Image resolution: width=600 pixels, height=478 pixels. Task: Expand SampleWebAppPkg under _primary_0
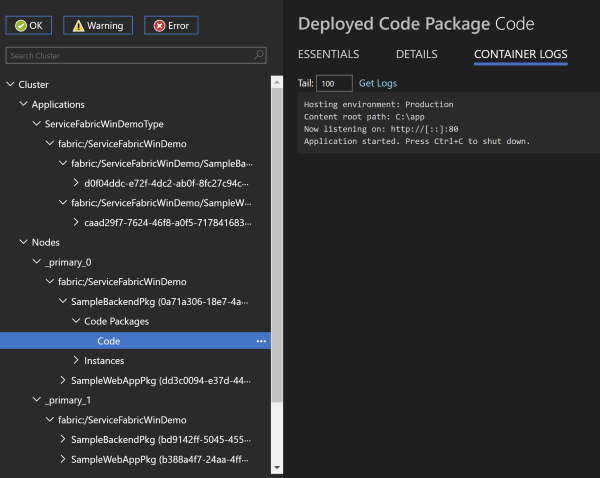point(63,380)
